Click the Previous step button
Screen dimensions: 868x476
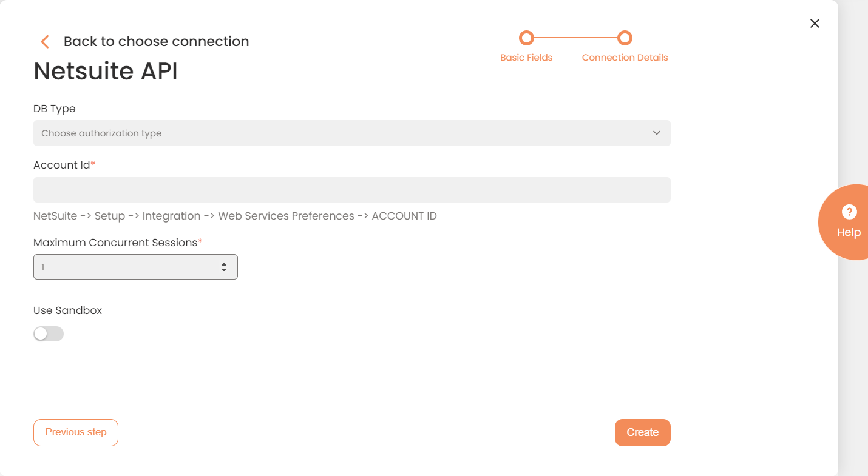76,432
